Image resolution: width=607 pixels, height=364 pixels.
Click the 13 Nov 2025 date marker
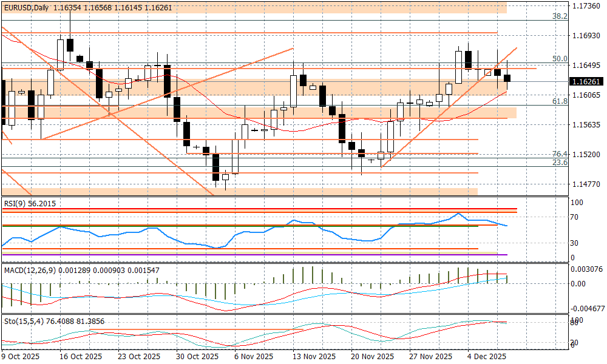313,357
